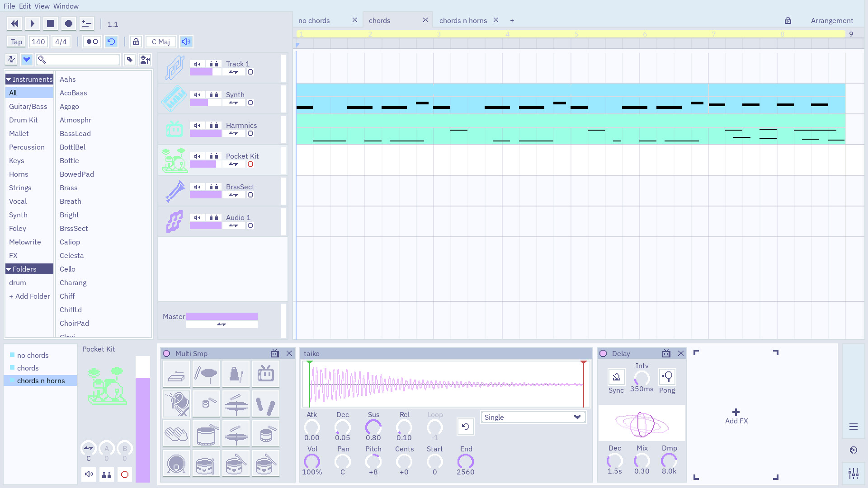Viewport: 868px width, 488px height.
Task: Toggle the Delay effect power button
Action: 603,353
